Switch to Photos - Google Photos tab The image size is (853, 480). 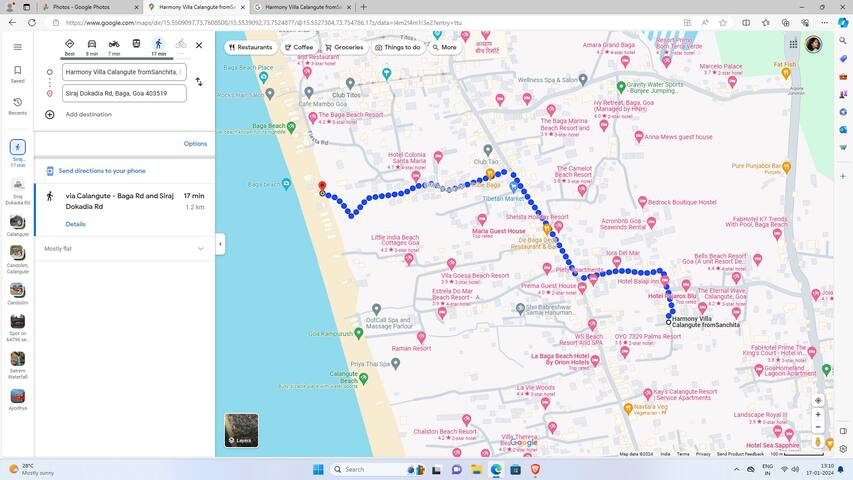point(75,7)
